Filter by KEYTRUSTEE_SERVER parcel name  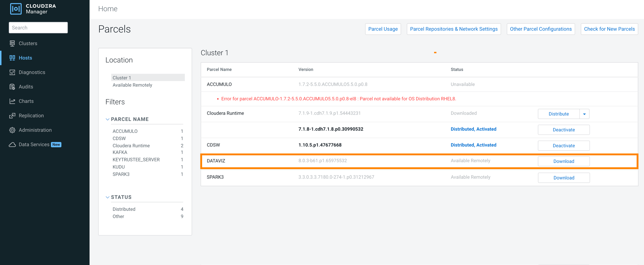click(136, 160)
